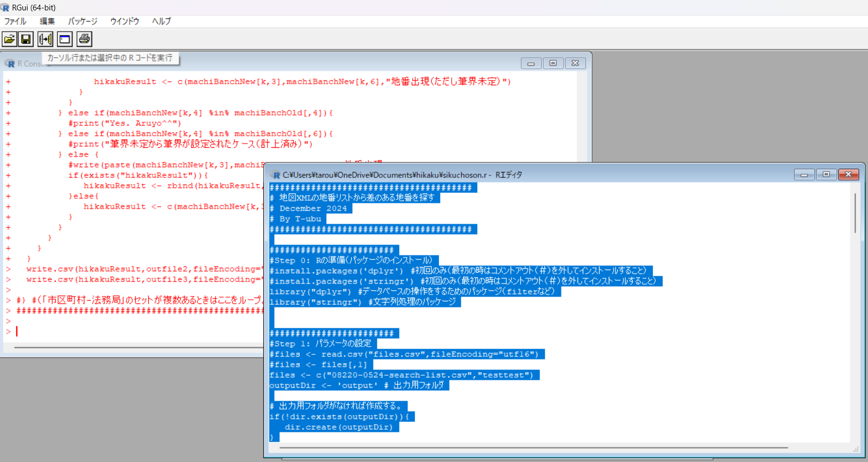Click the R Editor horizontal scrollbar

click(534, 447)
